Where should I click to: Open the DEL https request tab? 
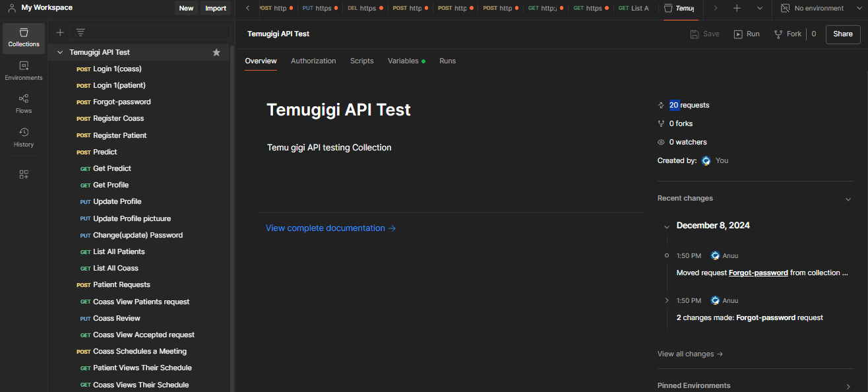click(365, 9)
